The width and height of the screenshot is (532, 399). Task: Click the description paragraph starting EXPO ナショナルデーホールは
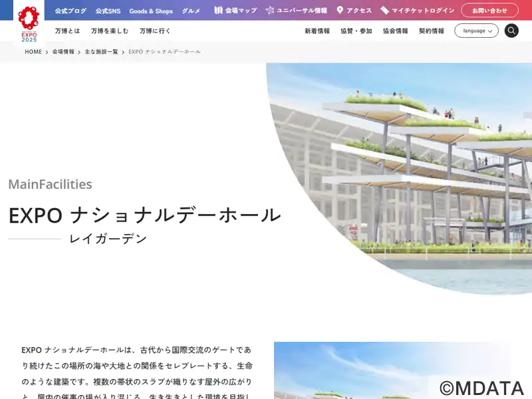click(137, 373)
